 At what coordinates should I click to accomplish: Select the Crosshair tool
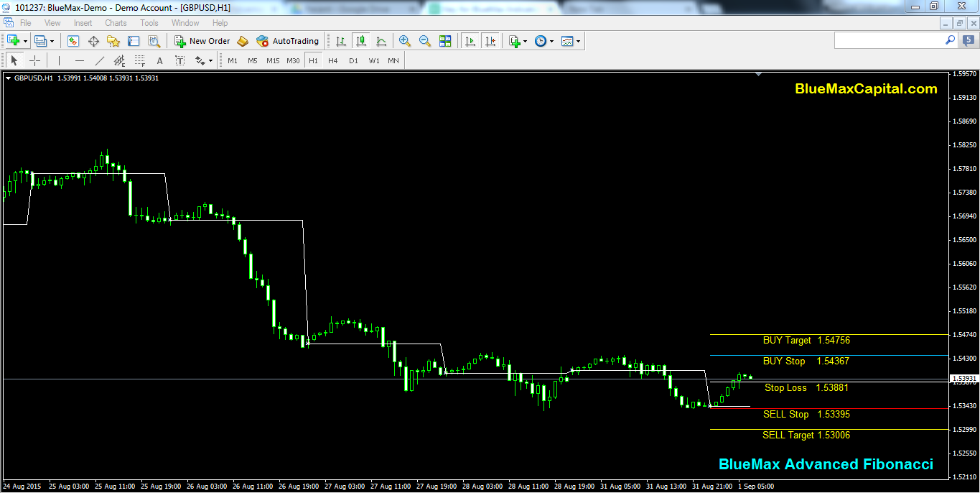[34, 60]
